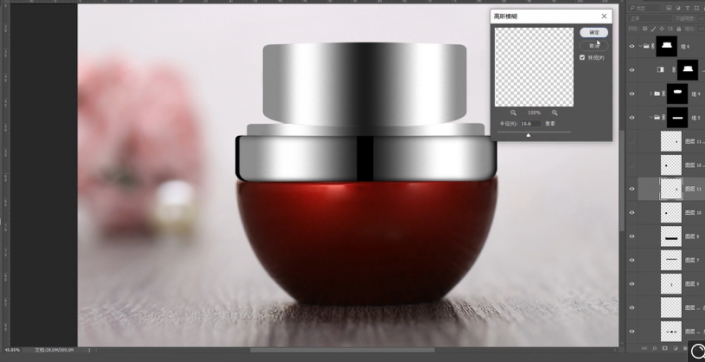Lock transparent pixels icon
This screenshot has width=705, height=362.
click(x=645, y=29)
